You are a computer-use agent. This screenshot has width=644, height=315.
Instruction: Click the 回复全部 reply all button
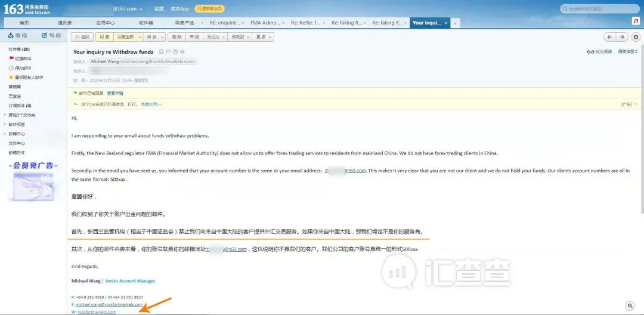125,37
